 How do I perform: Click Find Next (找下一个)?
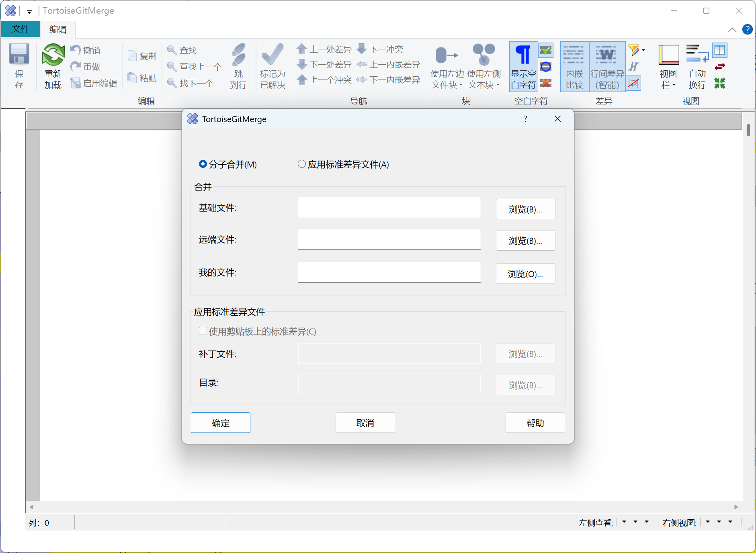coord(190,83)
